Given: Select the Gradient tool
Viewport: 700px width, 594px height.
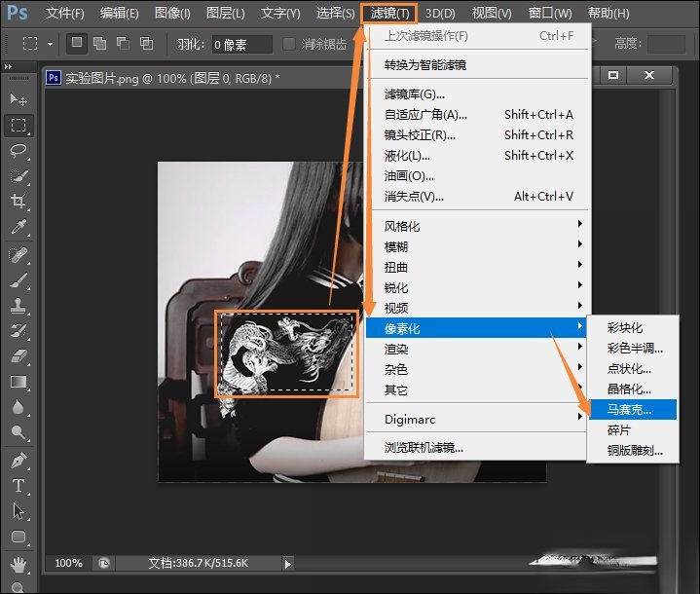Looking at the screenshot, I should pyautogui.click(x=18, y=382).
